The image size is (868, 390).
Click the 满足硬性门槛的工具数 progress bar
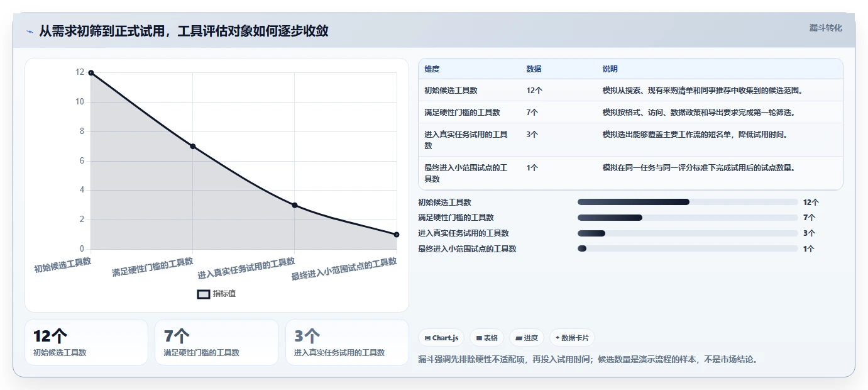tap(688, 218)
